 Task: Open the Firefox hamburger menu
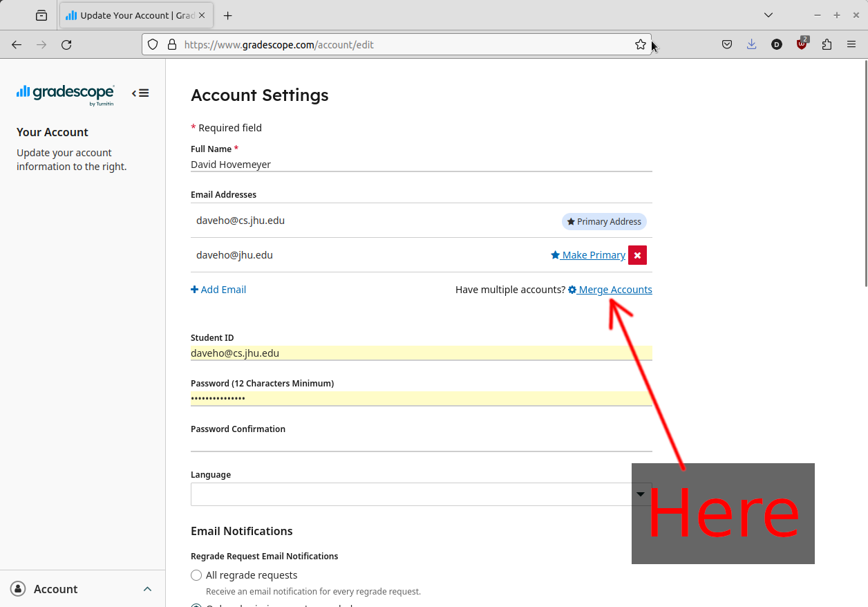pos(851,44)
